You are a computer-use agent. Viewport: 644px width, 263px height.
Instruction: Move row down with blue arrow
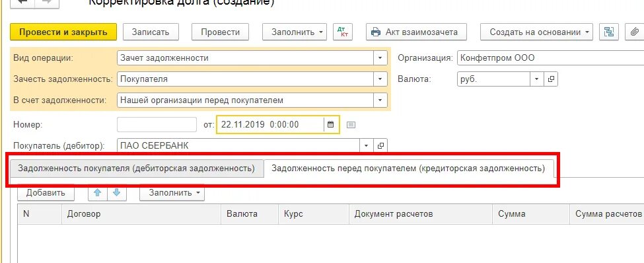(x=117, y=192)
